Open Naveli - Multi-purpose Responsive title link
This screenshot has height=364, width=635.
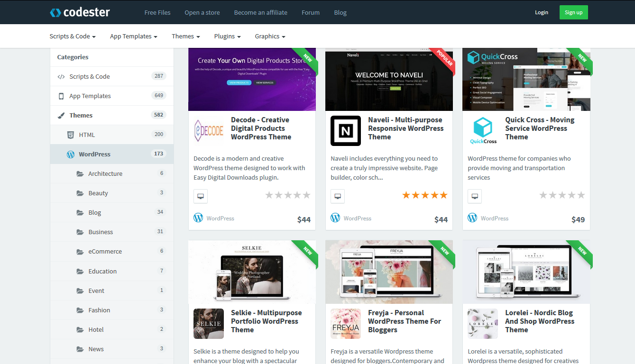(x=406, y=128)
